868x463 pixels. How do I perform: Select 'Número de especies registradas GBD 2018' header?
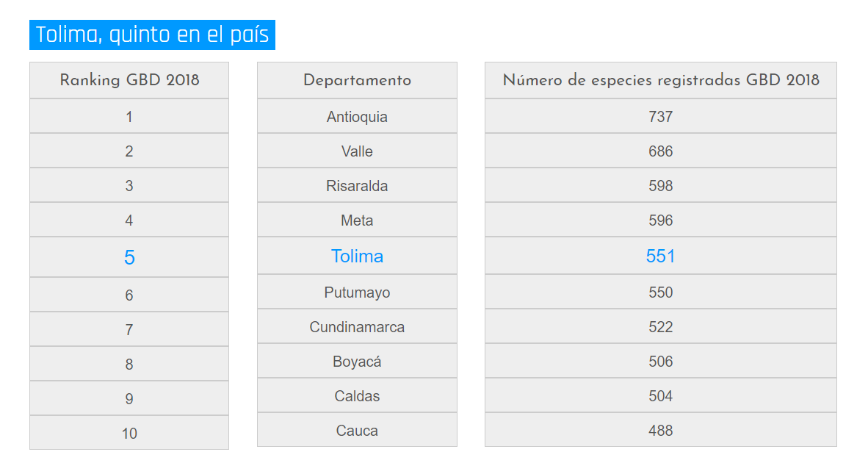point(660,80)
